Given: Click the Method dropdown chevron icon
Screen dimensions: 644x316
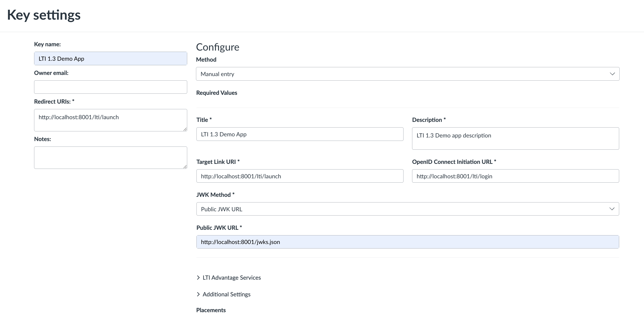Looking at the screenshot, I should point(612,74).
